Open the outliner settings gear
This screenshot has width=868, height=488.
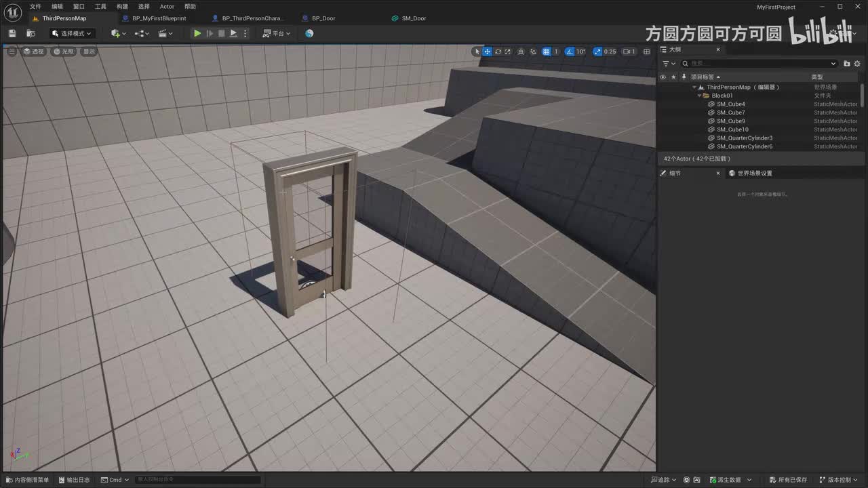(x=858, y=64)
